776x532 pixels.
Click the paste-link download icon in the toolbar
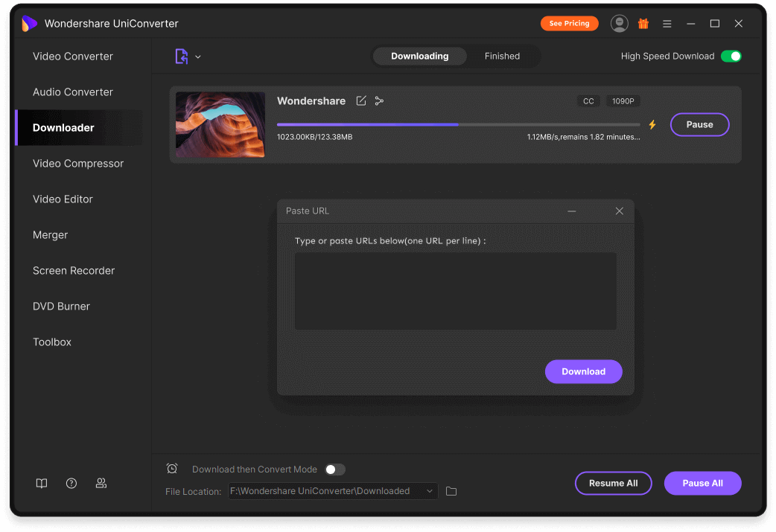click(181, 56)
